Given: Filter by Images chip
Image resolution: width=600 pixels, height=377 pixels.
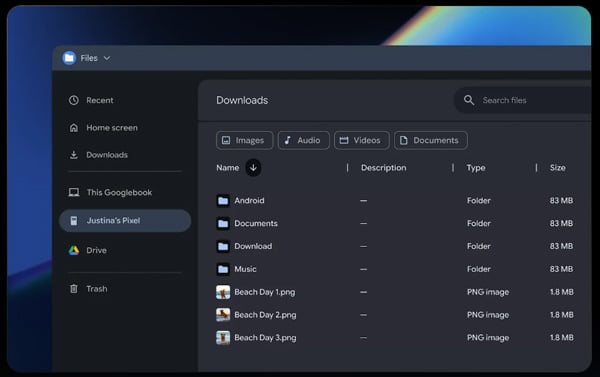Looking at the screenshot, I should click(x=245, y=140).
